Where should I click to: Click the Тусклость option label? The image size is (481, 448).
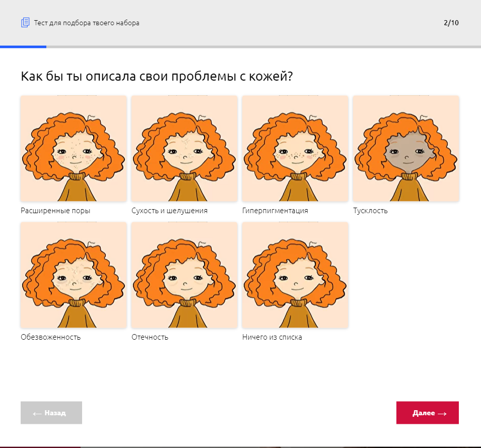(370, 211)
